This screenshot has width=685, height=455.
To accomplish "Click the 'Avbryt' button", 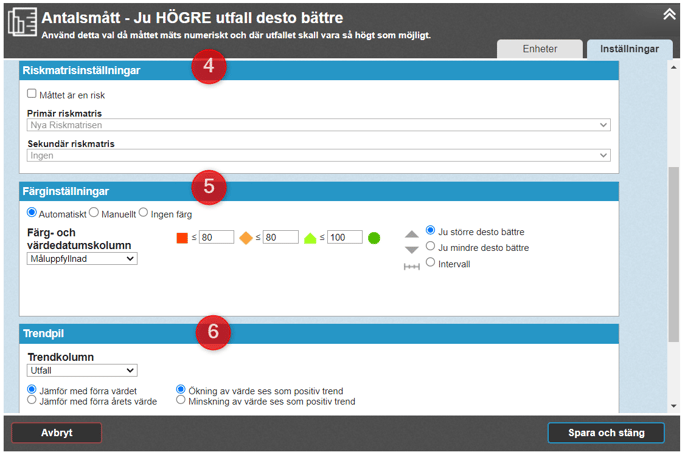I will (x=56, y=433).
